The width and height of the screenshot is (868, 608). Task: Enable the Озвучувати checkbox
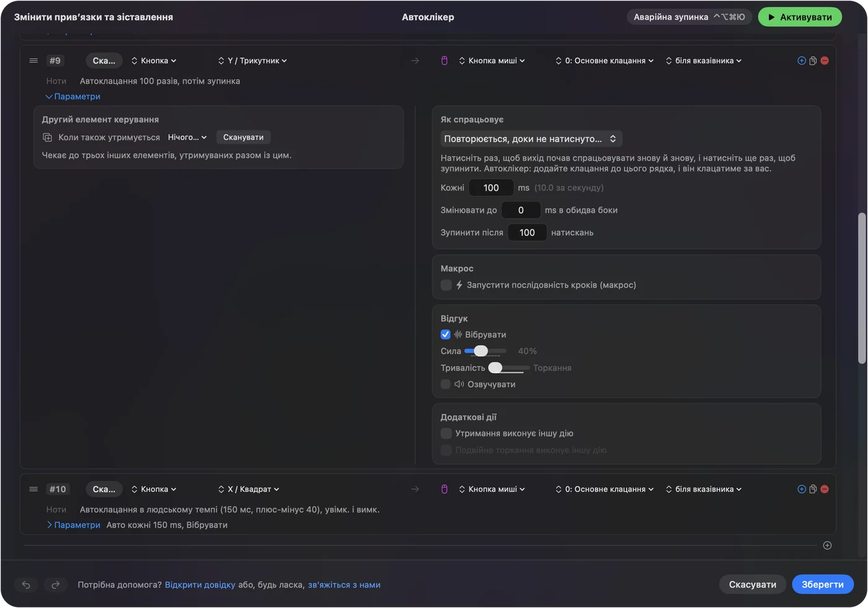(446, 384)
